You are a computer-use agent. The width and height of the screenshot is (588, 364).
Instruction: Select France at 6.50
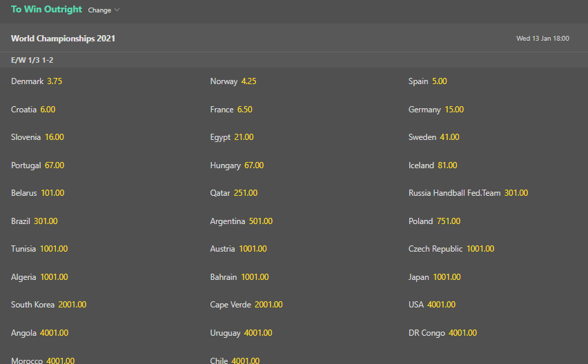click(231, 110)
